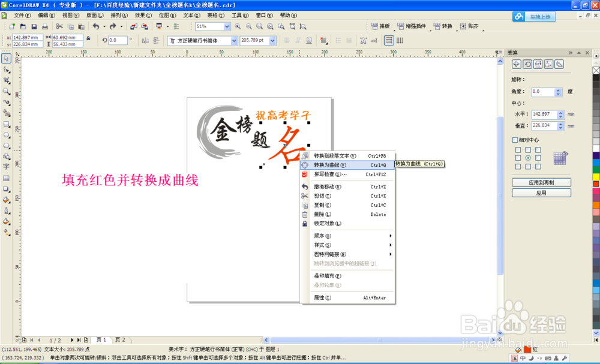Check the top-left anchor point box

518,150
